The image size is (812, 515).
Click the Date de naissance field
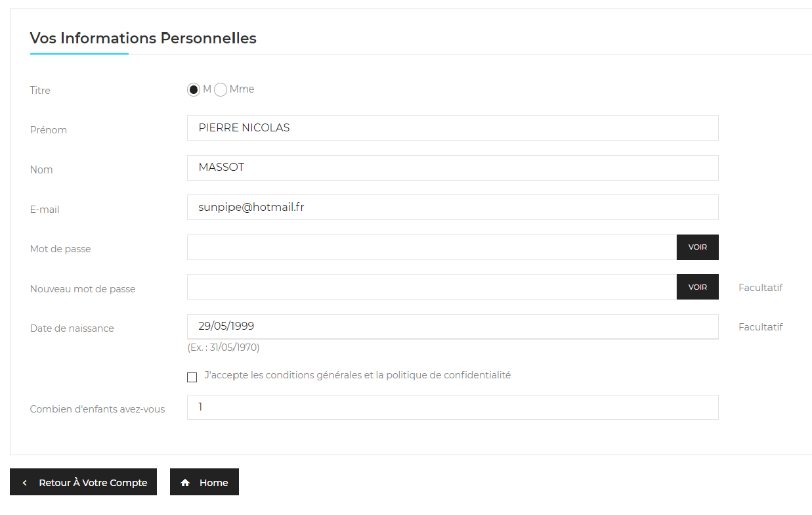point(453,326)
